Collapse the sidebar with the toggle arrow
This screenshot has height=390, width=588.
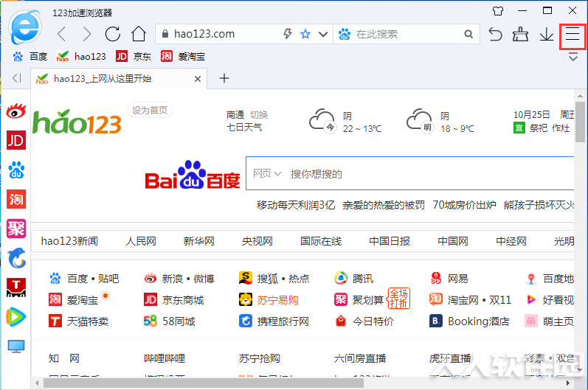click(x=16, y=78)
